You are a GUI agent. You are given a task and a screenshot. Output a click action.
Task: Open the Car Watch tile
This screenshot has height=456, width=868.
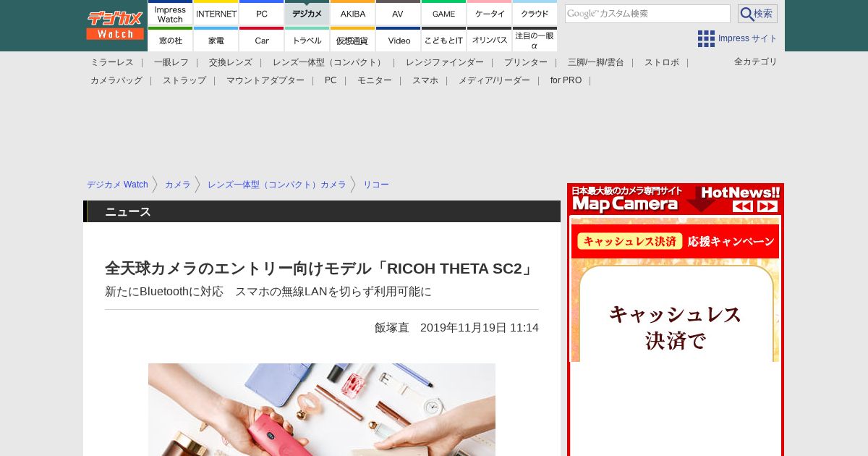click(x=262, y=40)
